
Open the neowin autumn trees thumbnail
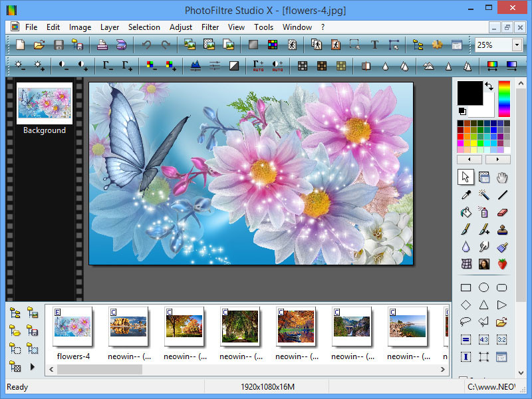(x=185, y=327)
